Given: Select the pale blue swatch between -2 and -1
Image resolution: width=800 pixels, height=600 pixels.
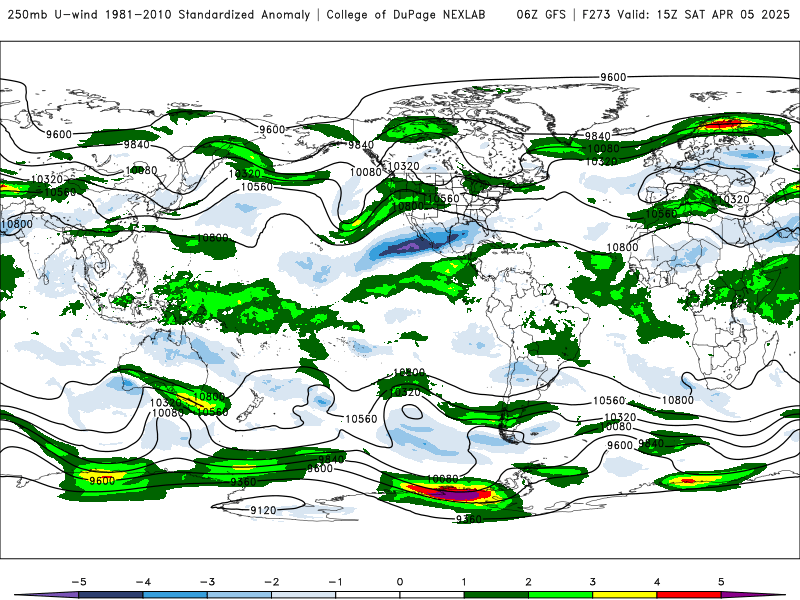Looking at the screenshot, I should (x=304, y=595).
